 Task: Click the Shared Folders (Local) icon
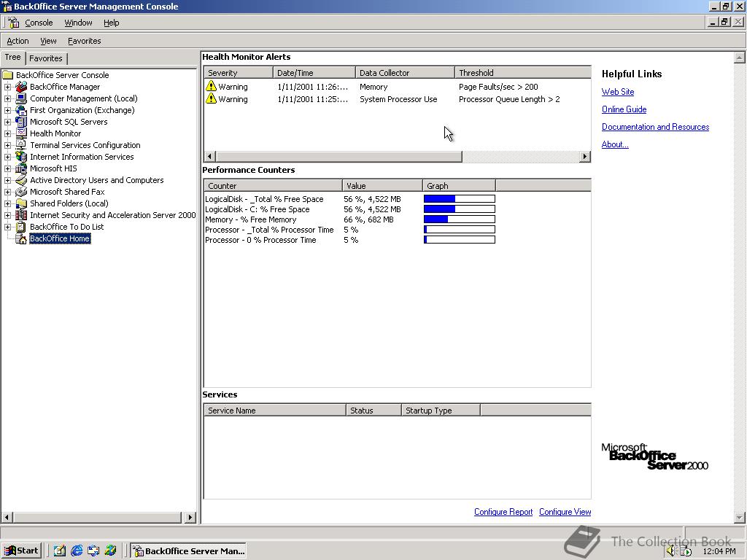click(21, 203)
